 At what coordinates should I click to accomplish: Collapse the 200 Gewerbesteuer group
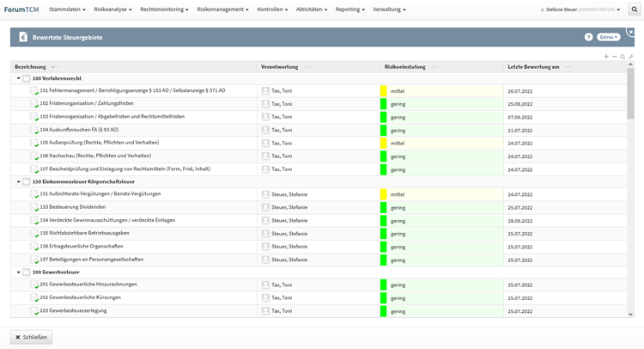pos(18,272)
